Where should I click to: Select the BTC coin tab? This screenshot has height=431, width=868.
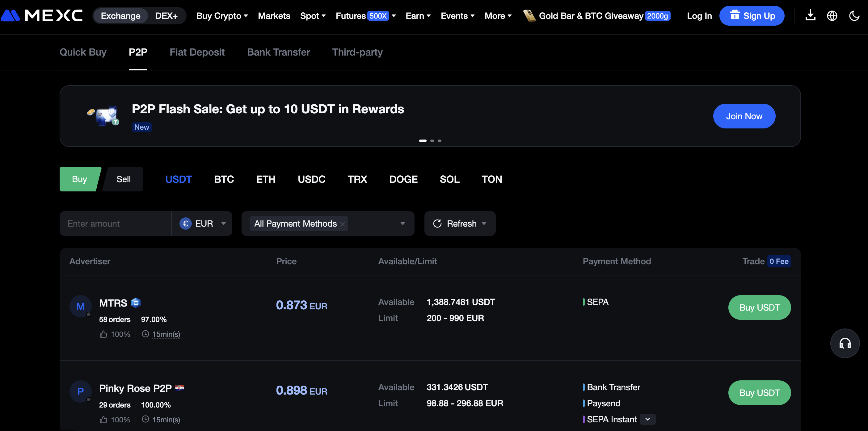pos(224,179)
